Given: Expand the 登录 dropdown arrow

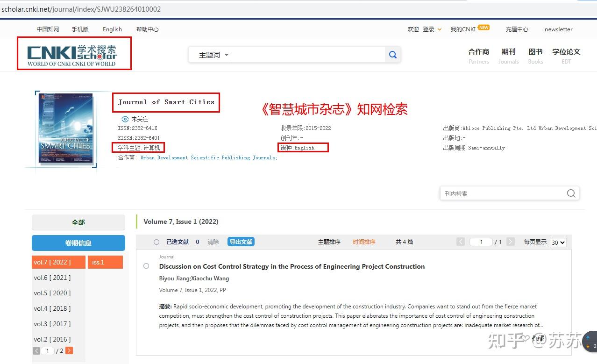Looking at the screenshot, I should [x=439, y=29].
